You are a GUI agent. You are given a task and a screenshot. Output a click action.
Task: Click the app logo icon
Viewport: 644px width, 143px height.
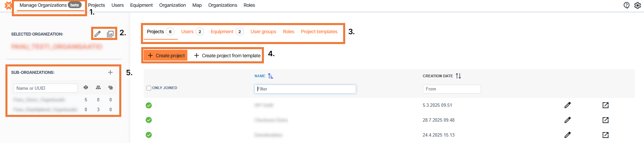(x=7, y=5)
